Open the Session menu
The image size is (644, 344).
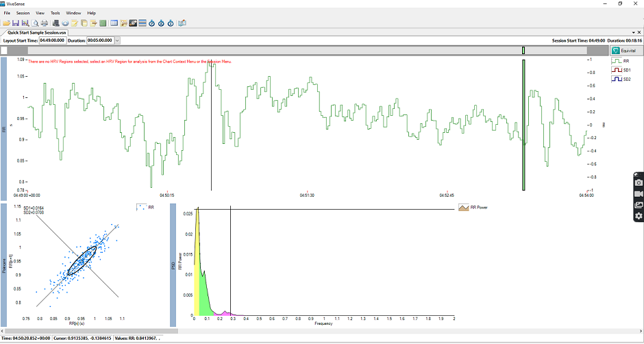point(23,13)
